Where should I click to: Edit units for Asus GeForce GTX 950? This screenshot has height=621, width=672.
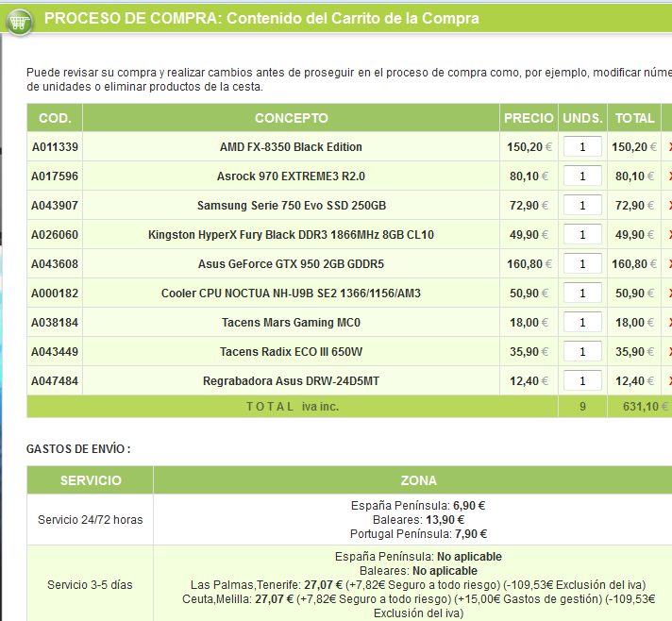[582, 263]
